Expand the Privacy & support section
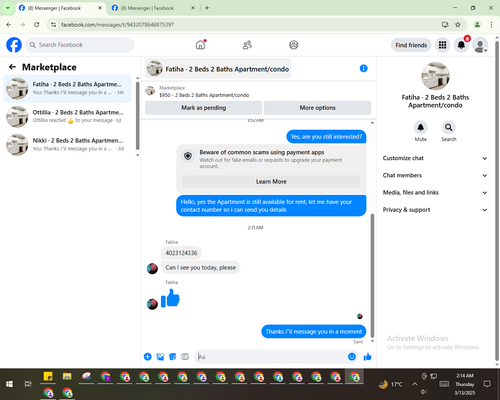 point(435,210)
